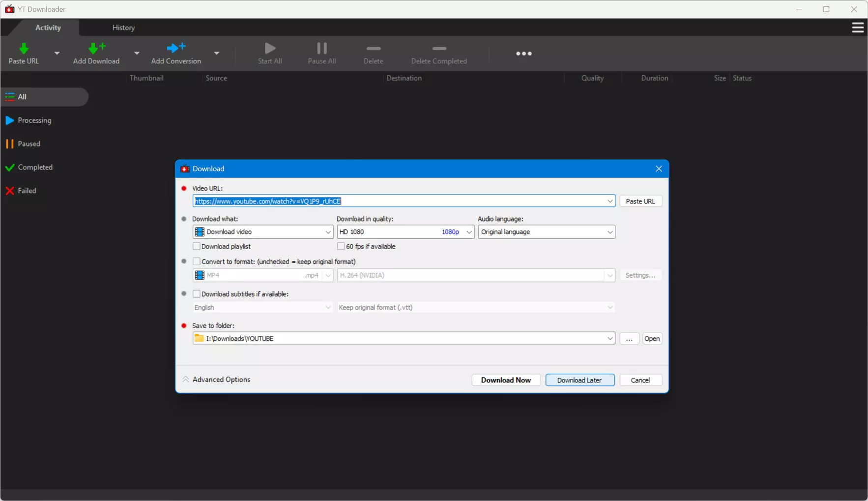This screenshot has height=501, width=868.
Task: Open the three-dots more toolbar options
Action: click(x=524, y=54)
